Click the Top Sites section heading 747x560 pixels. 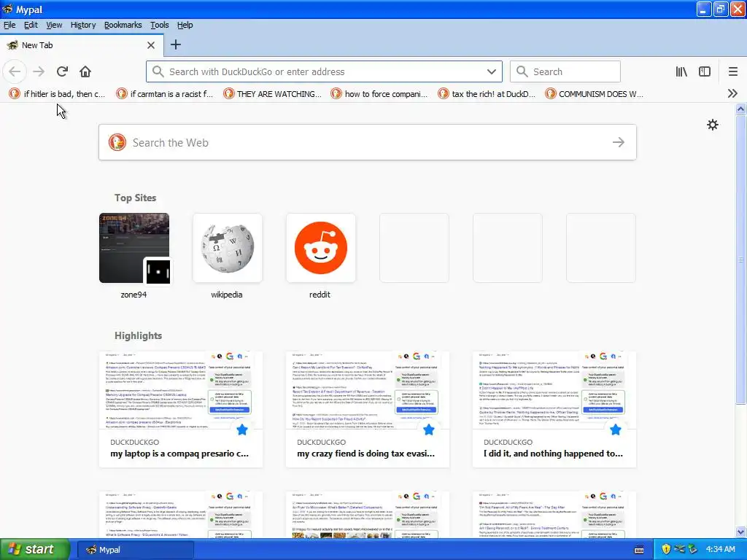pos(135,198)
